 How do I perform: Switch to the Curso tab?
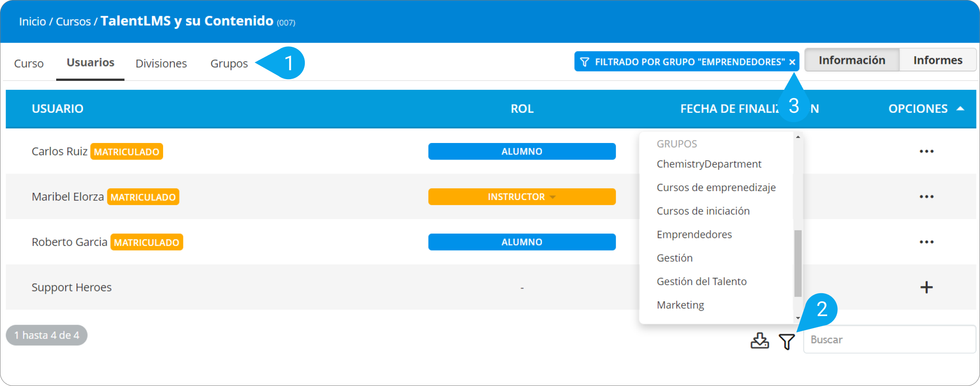coord(29,63)
